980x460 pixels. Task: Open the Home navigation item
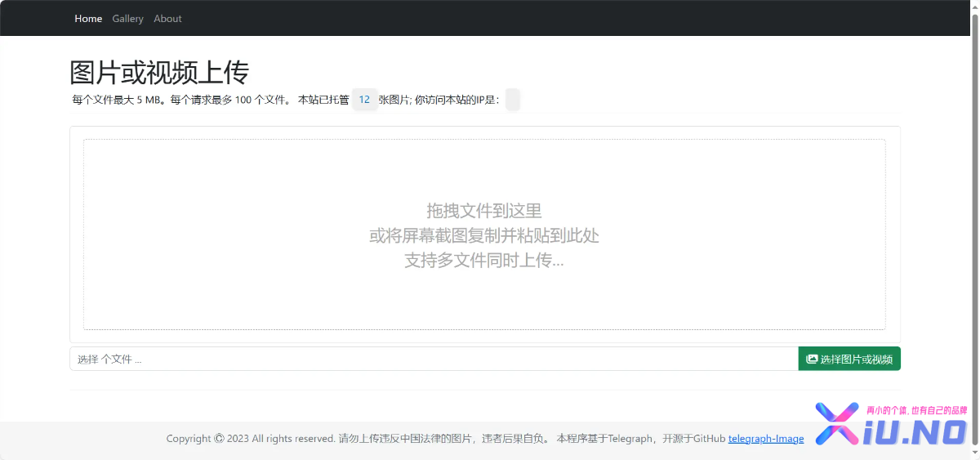tap(88, 19)
